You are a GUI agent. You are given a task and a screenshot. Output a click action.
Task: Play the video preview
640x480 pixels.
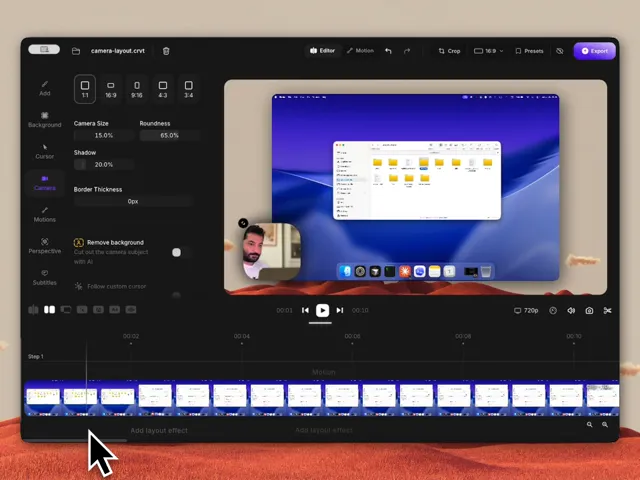322,310
